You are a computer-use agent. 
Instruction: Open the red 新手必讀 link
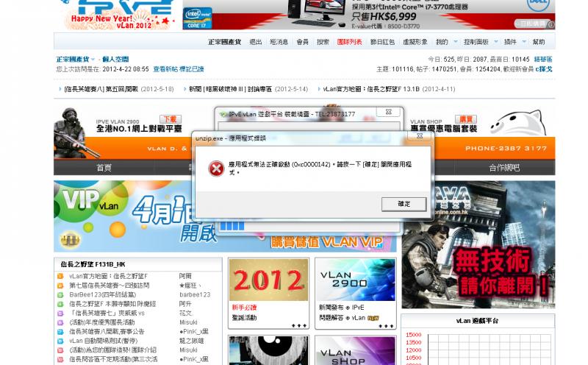244,308
